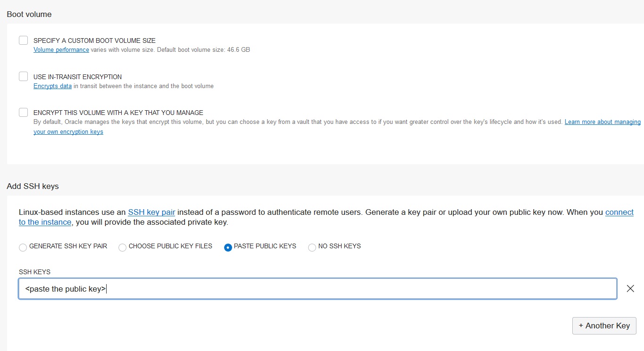Click the 'NO SSH KEYS' label text
Viewport: 644px width, 351px height.
[339, 246]
